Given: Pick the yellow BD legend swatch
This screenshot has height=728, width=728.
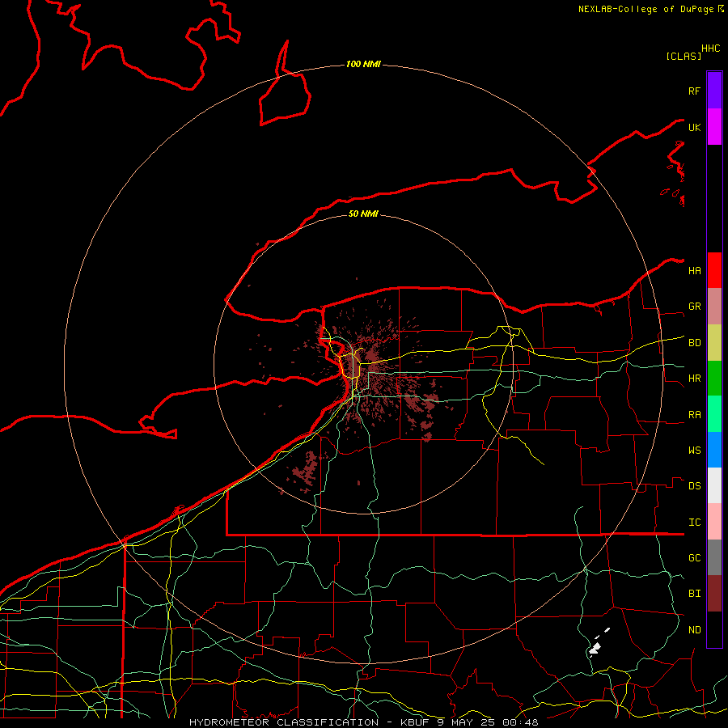Looking at the screenshot, I should point(714,343).
